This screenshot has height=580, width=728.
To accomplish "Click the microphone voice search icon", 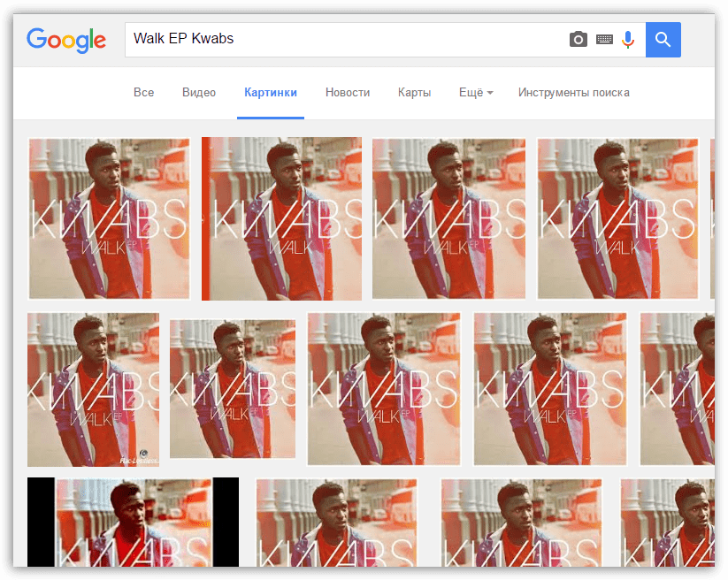I will pos(628,40).
